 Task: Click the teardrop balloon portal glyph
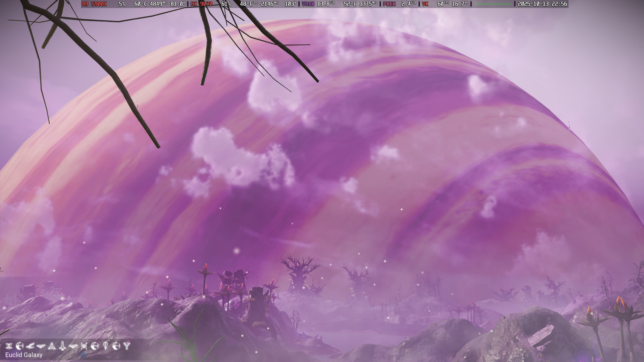click(105, 346)
